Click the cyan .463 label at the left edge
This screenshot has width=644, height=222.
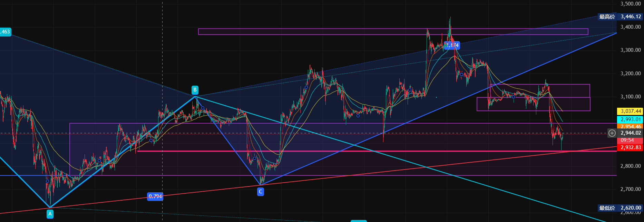click(x=5, y=32)
